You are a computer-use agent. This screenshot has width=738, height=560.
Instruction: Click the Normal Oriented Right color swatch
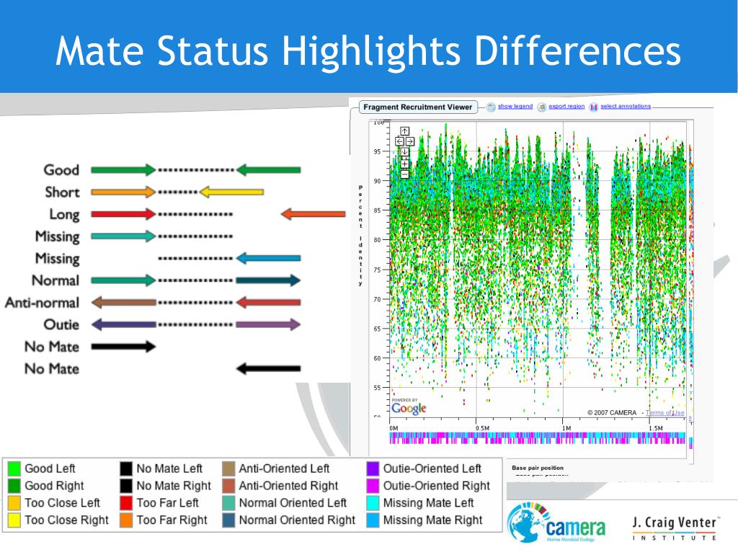[228, 520]
